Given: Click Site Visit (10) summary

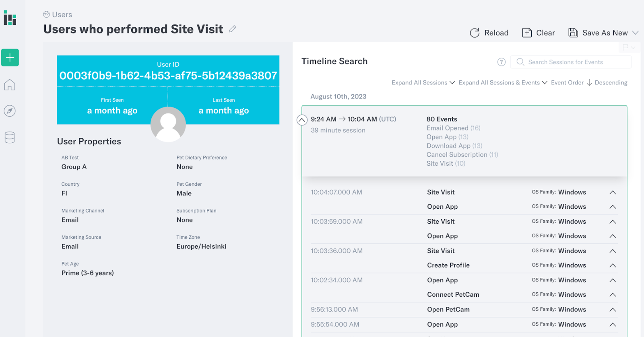Looking at the screenshot, I should coord(446,163).
